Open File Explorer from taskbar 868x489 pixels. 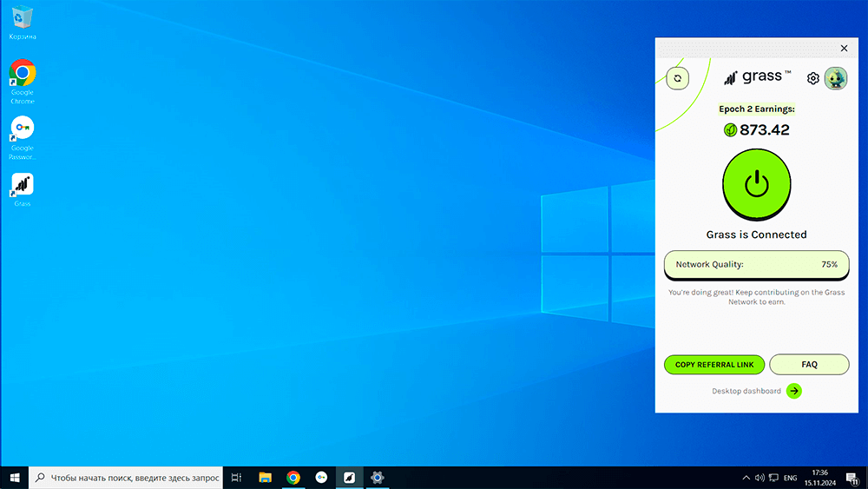pyautogui.click(x=265, y=478)
